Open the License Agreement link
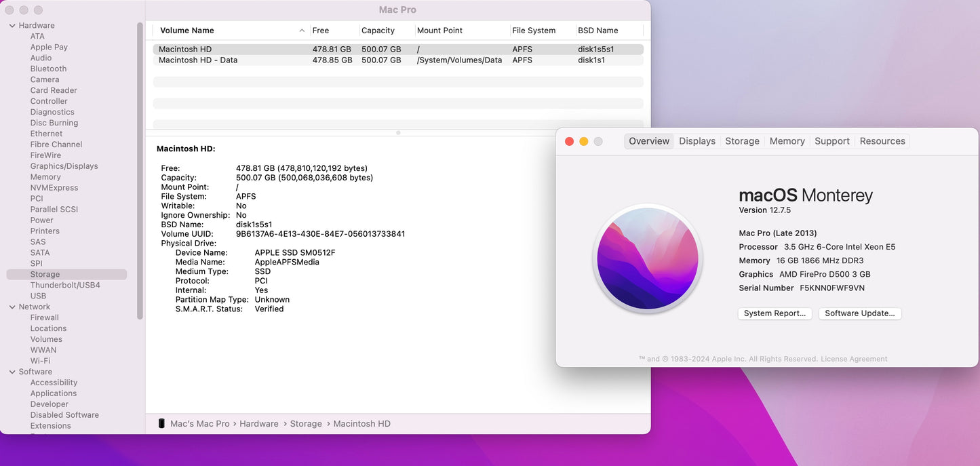The width and height of the screenshot is (980, 466). (854, 359)
